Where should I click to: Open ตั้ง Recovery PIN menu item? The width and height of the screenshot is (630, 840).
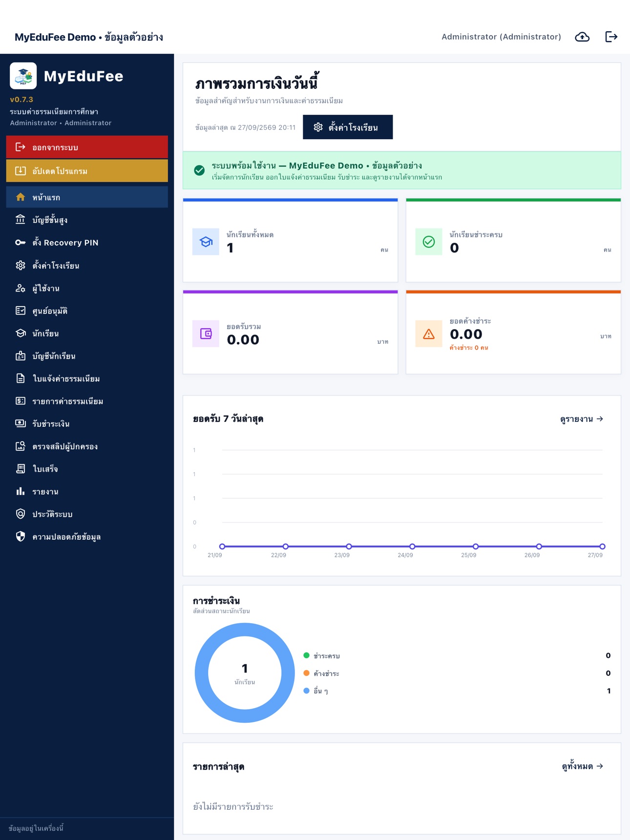tap(87, 243)
